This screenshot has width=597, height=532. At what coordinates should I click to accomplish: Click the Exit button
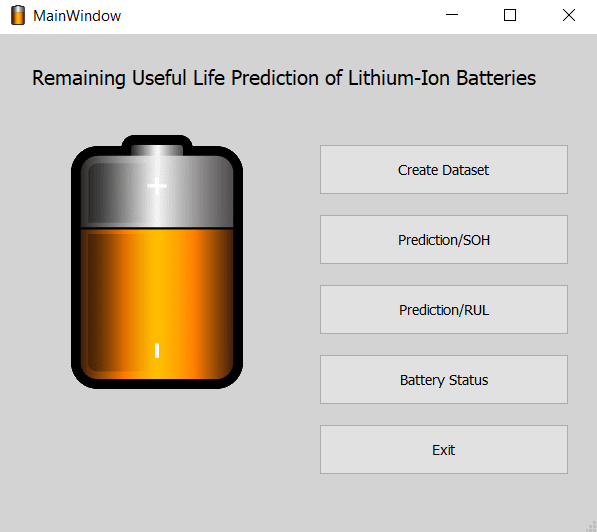click(x=444, y=450)
